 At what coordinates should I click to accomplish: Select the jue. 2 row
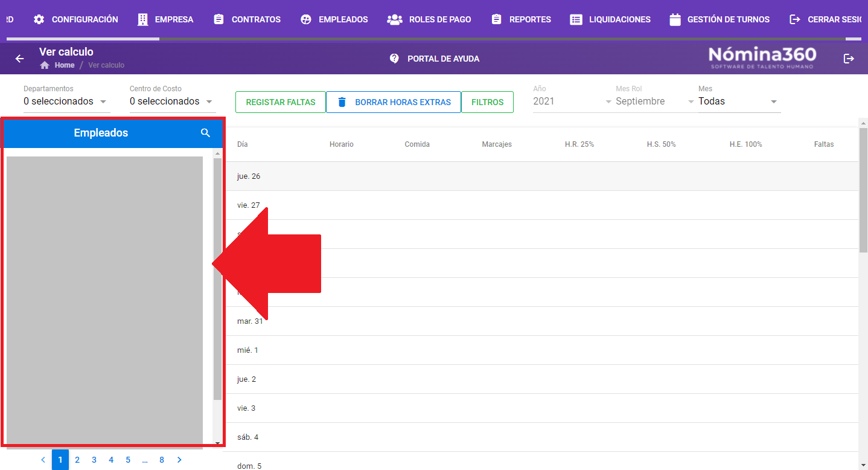[541, 379]
